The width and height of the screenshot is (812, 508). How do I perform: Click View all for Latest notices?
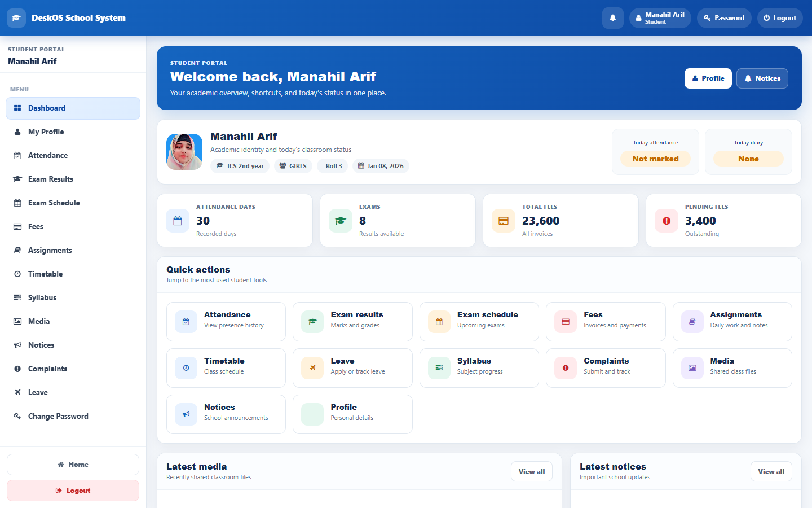click(771, 472)
